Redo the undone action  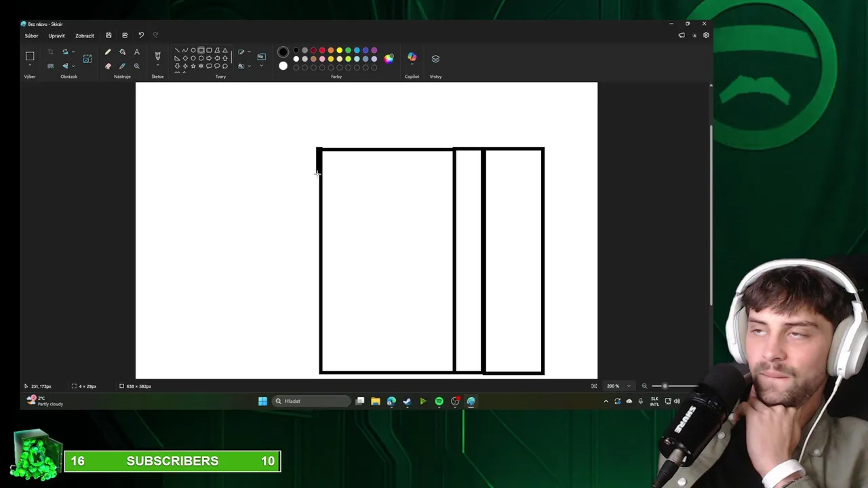point(155,35)
